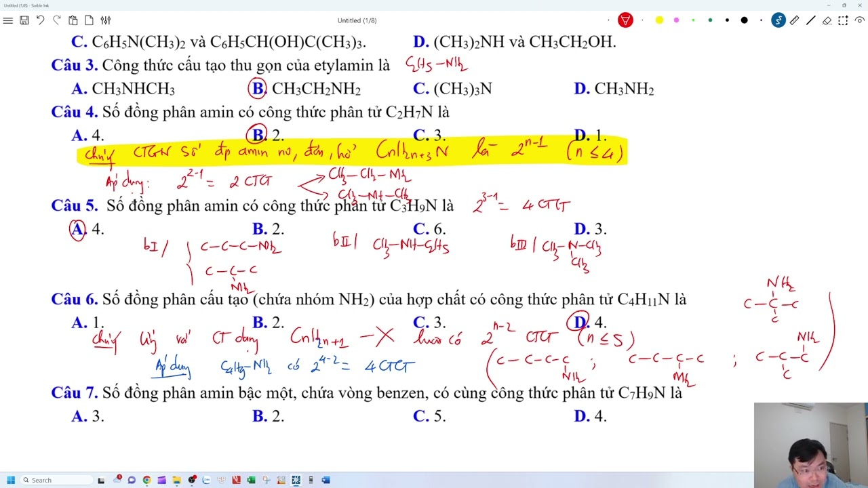Undo the last stroke
Image resolution: width=868 pixels, height=488 pixels.
[x=40, y=20]
